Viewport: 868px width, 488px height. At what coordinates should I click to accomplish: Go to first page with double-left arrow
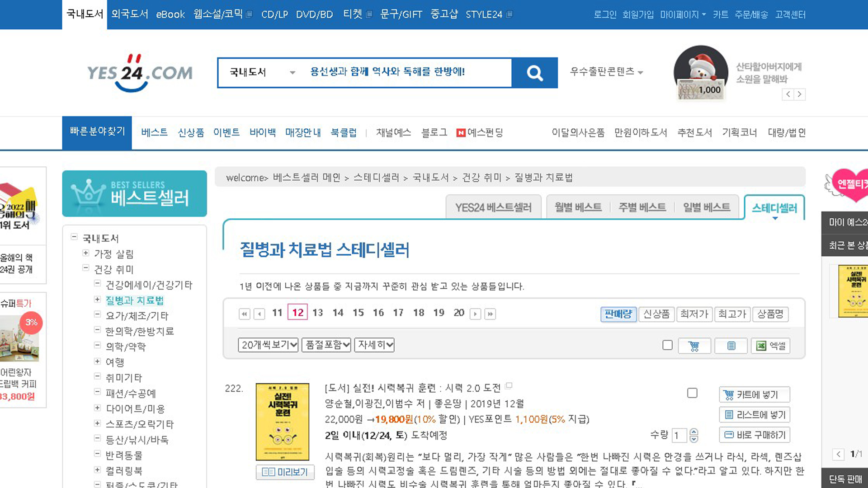pos(244,314)
